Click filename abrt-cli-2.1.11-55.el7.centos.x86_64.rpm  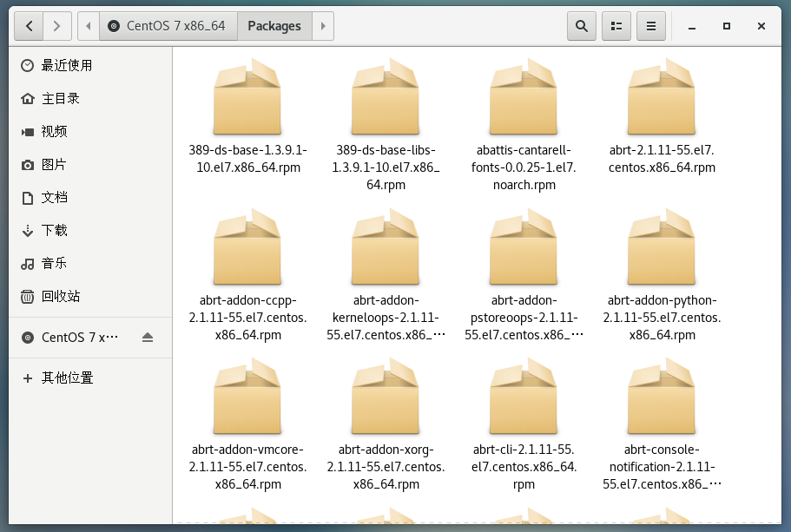pyautogui.click(x=524, y=467)
